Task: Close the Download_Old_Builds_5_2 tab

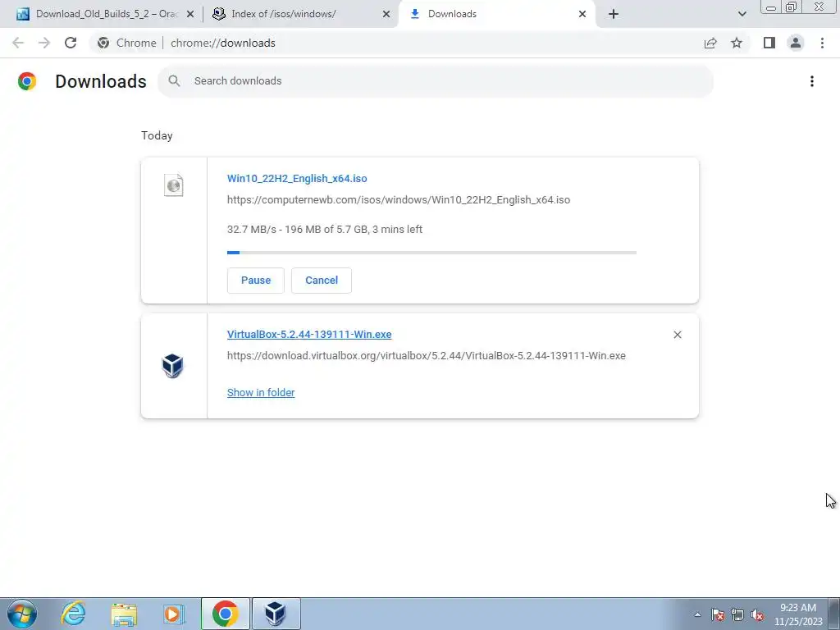Action: (189, 14)
